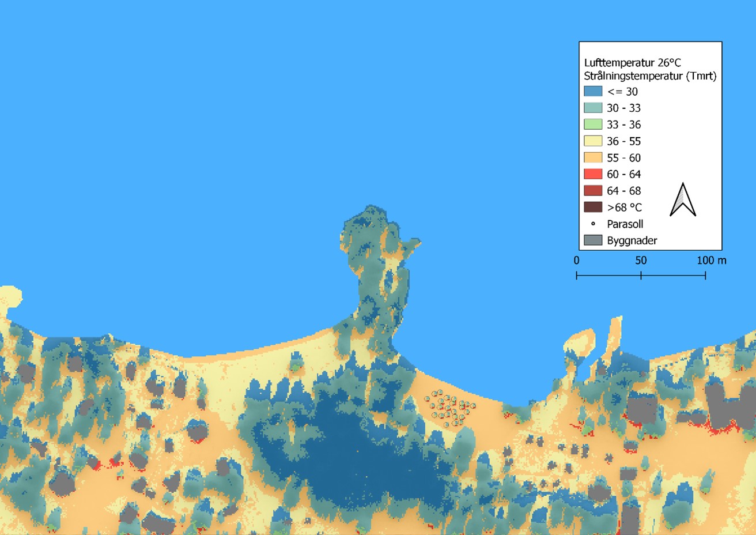Screen dimensions: 756x535
Task: Click the 'Byggnader' legend label text
Action: tap(632, 240)
